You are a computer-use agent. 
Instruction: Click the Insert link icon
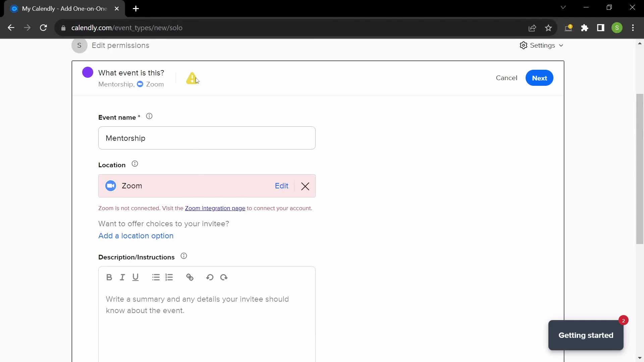190,277
